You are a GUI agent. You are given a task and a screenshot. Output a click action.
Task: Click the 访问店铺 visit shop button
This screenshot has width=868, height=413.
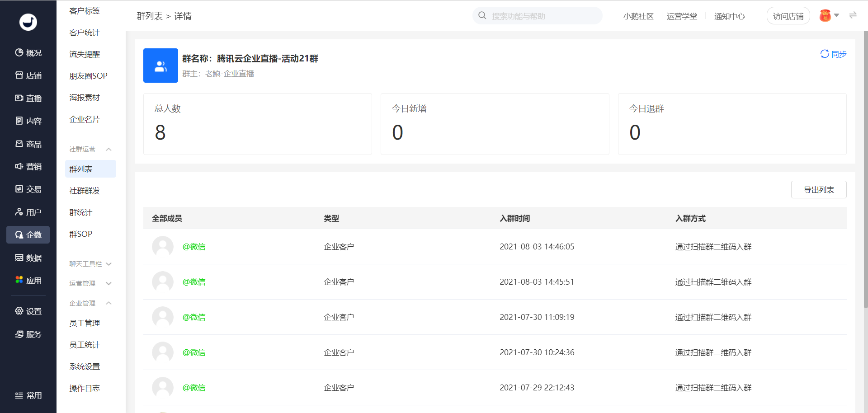(x=788, y=16)
